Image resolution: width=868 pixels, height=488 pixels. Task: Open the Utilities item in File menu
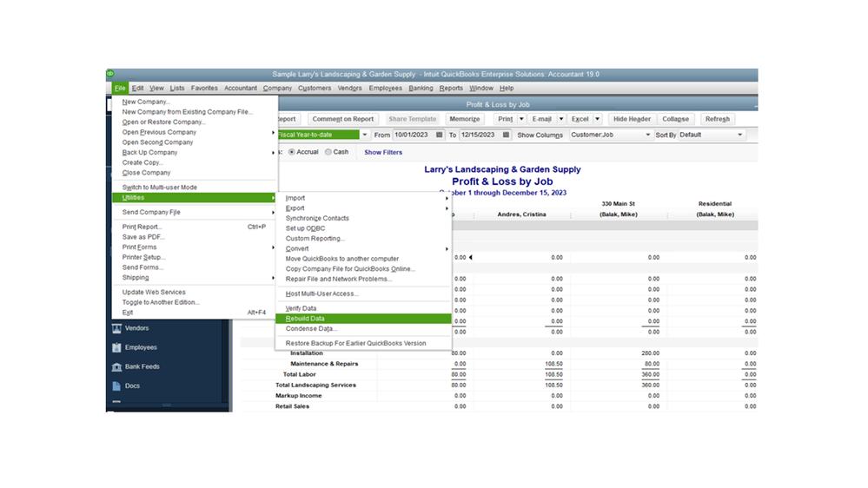[195, 197]
